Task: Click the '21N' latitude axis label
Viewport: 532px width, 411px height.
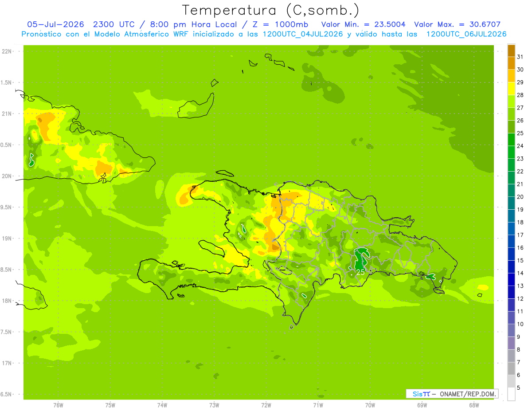Action: coord(8,114)
